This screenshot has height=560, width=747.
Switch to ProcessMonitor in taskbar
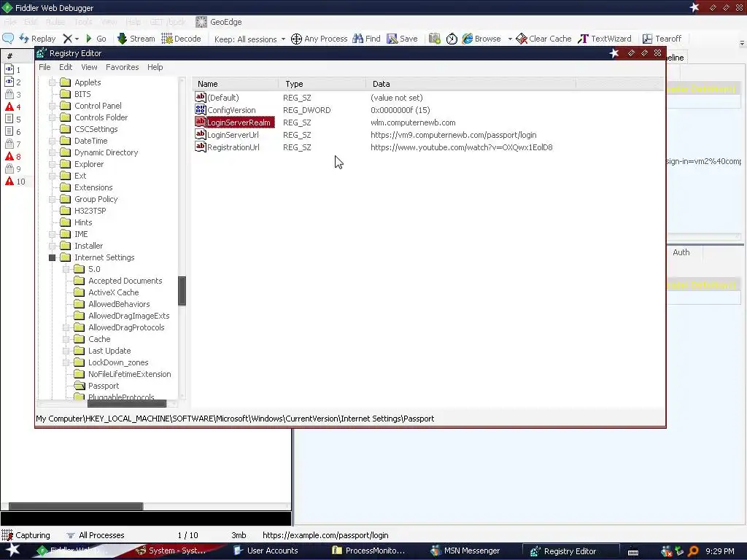[x=368, y=551]
